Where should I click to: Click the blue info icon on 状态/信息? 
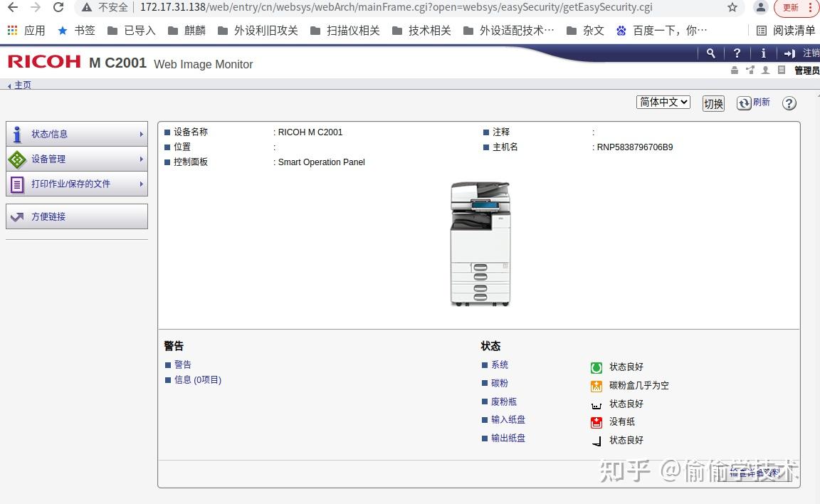17,135
